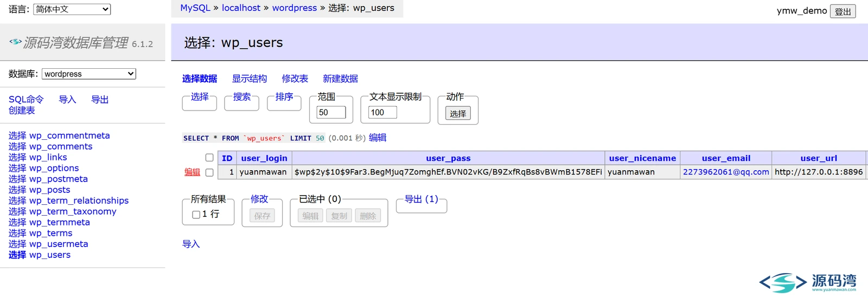Viewport: 868px width, 304px height.
Task: Open wp_comments table in sidebar
Action: (61, 146)
